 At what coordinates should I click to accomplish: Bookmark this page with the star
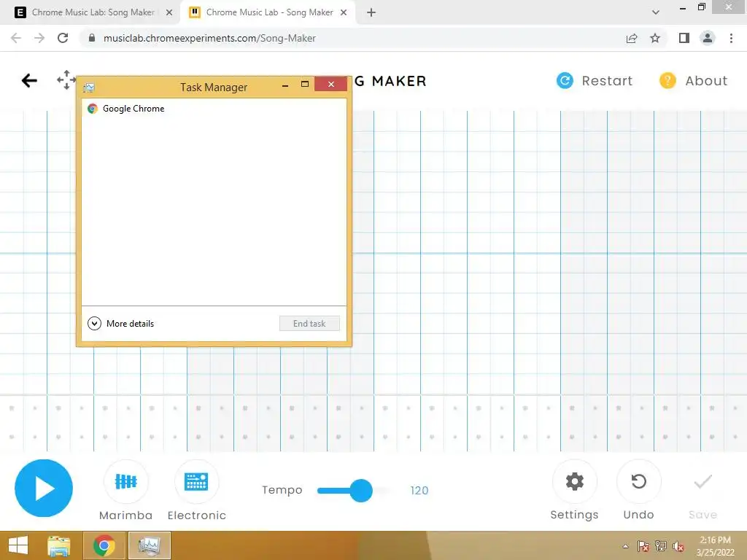(x=655, y=38)
